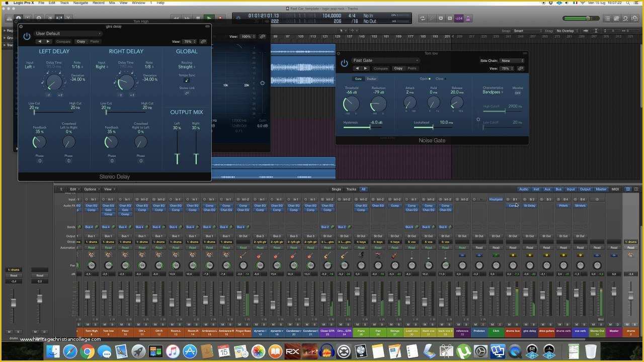
Task: Open Finder from the Dock
Action: [53, 351]
